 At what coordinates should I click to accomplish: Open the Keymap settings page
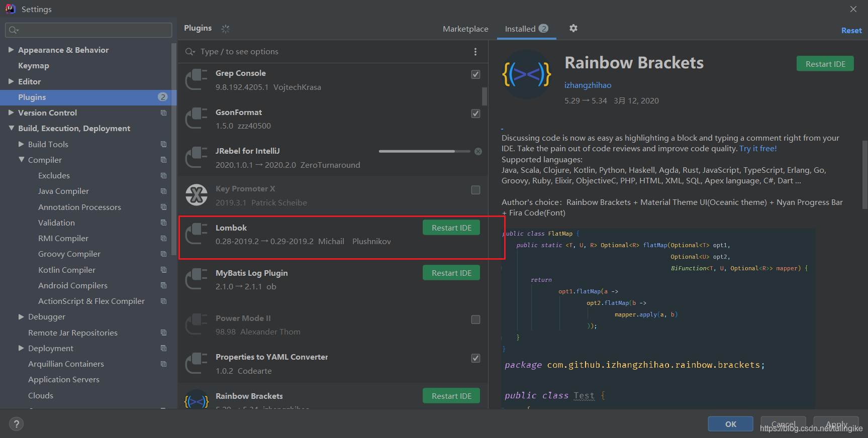tap(34, 66)
